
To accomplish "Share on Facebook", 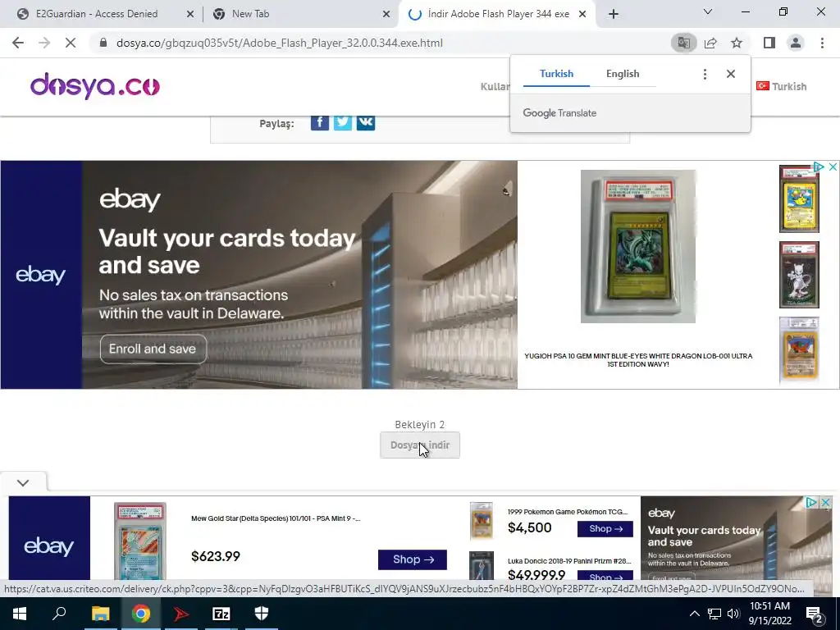I will (x=320, y=123).
